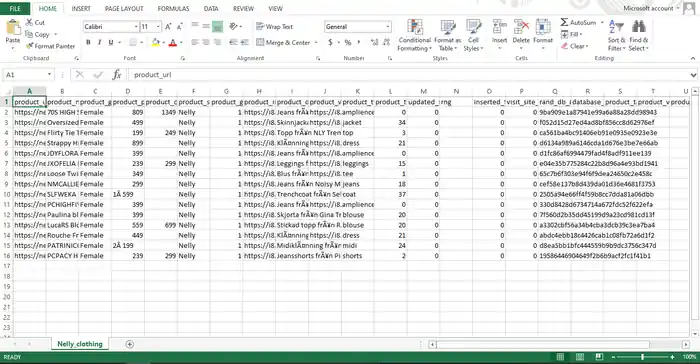Click the formula bar containing product_url
The height and width of the screenshot is (364, 700).
coord(408,75)
